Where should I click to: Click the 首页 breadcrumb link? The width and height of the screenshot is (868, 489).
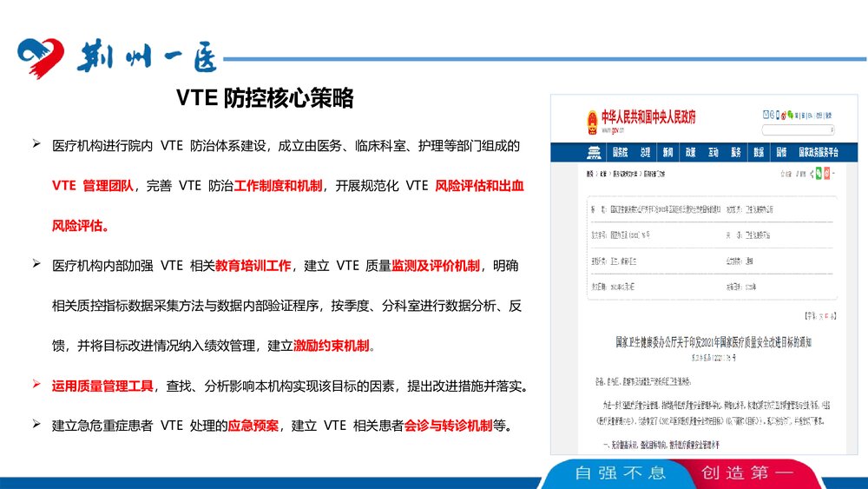point(589,174)
